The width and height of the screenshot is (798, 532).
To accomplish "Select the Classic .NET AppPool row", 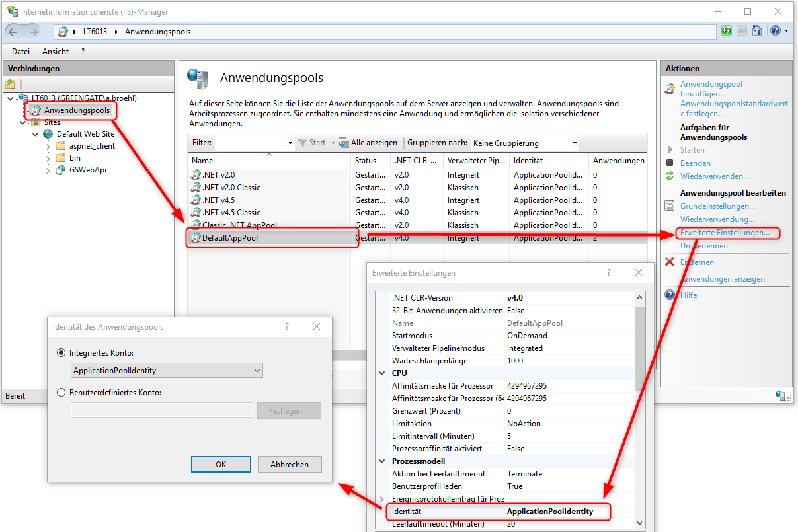I will (417, 225).
